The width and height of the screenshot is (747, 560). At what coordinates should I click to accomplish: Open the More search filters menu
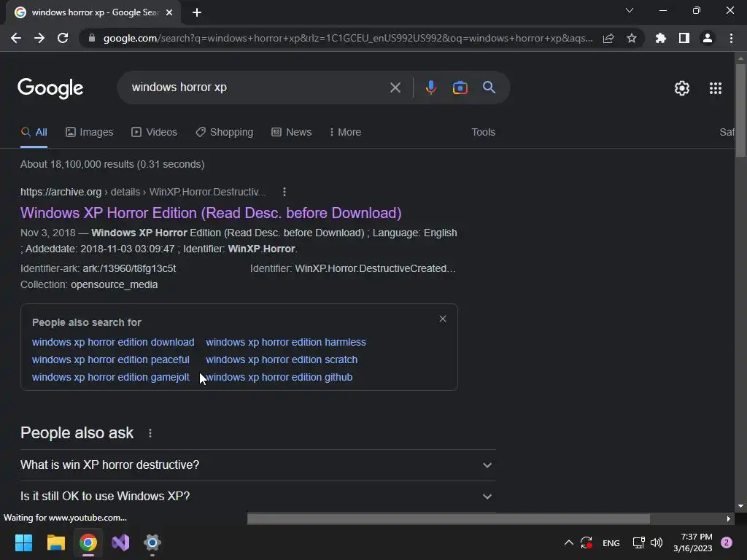pyautogui.click(x=345, y=132)
